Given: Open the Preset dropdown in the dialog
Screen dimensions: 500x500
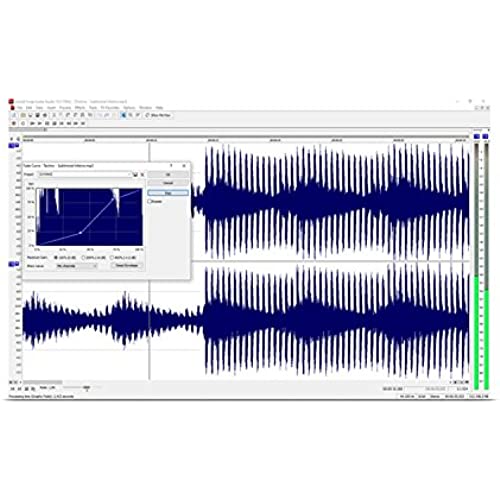Looking at the screenshot, I should 85,174.
